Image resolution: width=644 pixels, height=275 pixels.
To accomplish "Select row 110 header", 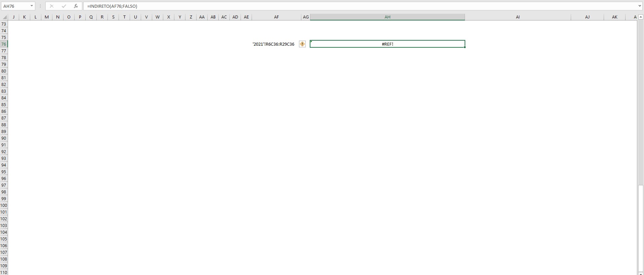I will tap(4, 272).
